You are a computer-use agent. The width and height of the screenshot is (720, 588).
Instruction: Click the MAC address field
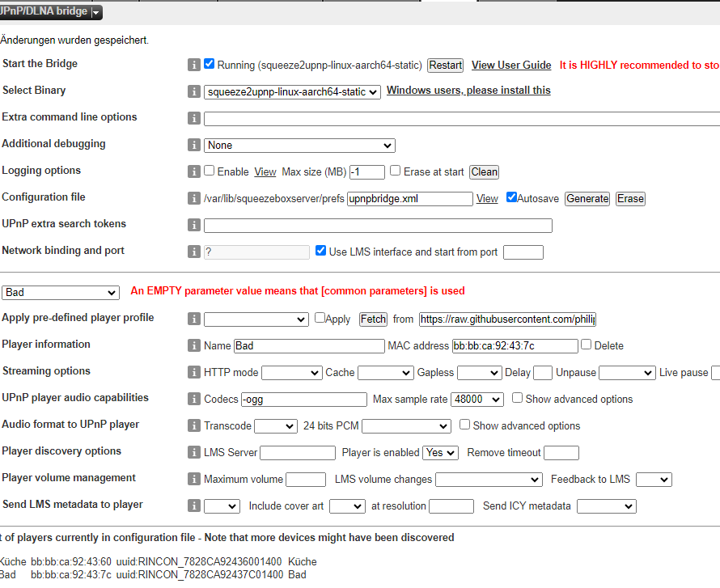click(515, 346)
